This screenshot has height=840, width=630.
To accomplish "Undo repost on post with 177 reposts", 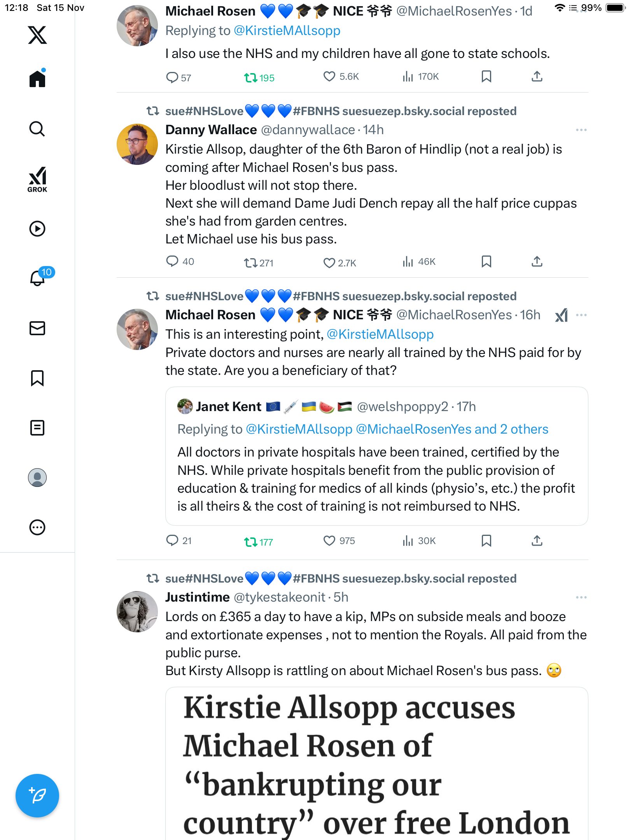I will 250,542.
